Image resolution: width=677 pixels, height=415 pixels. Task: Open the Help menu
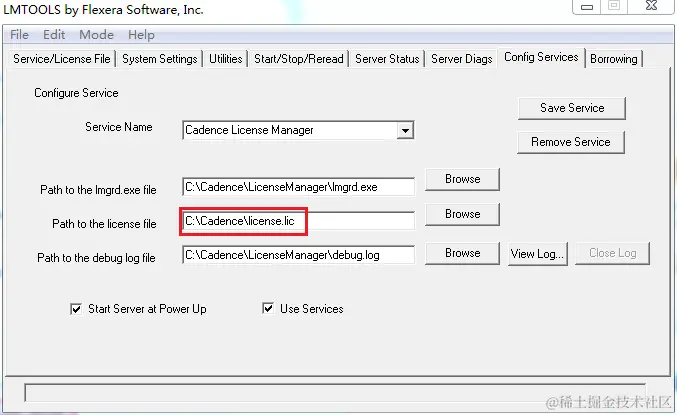point(141,35)
